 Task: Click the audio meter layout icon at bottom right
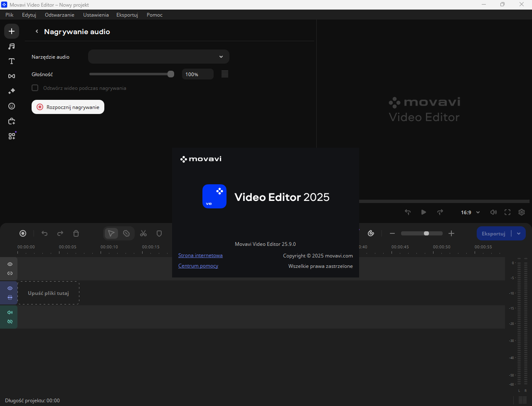coord(522,400)
